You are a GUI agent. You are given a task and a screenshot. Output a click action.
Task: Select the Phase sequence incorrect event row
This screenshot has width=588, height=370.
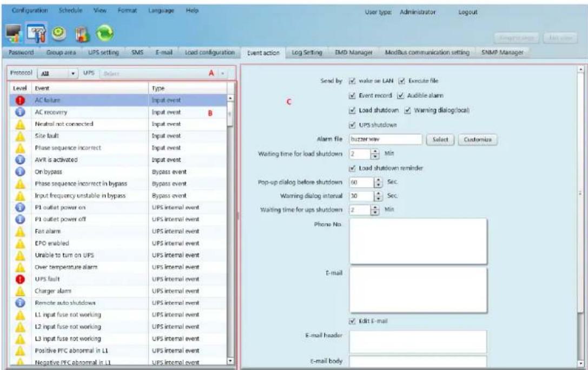click(118, 148)
